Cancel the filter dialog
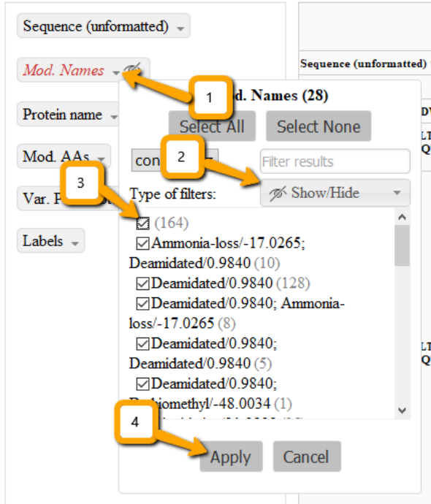Screen dimensions: 431x504 [307, 457]
